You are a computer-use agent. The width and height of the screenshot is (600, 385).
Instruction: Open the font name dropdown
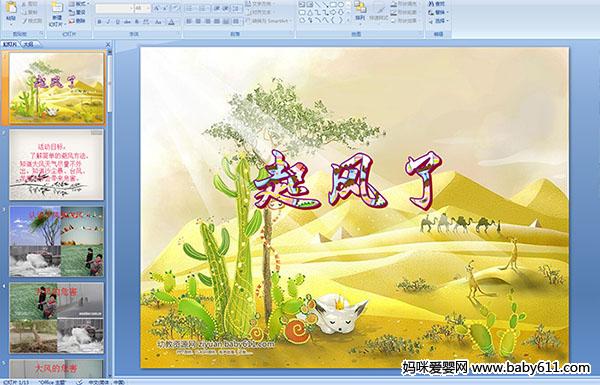[x=114, y=8]
